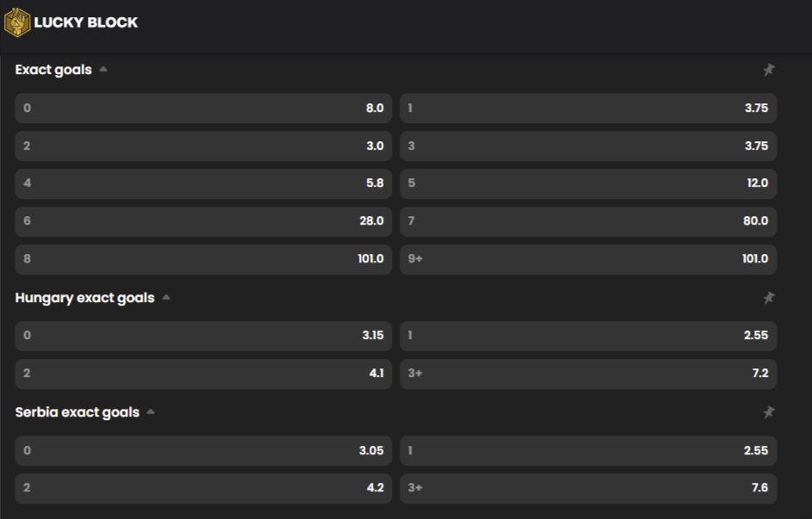Collapse the Serbia exact goals section
812x519 pixels.
(151, 412)
